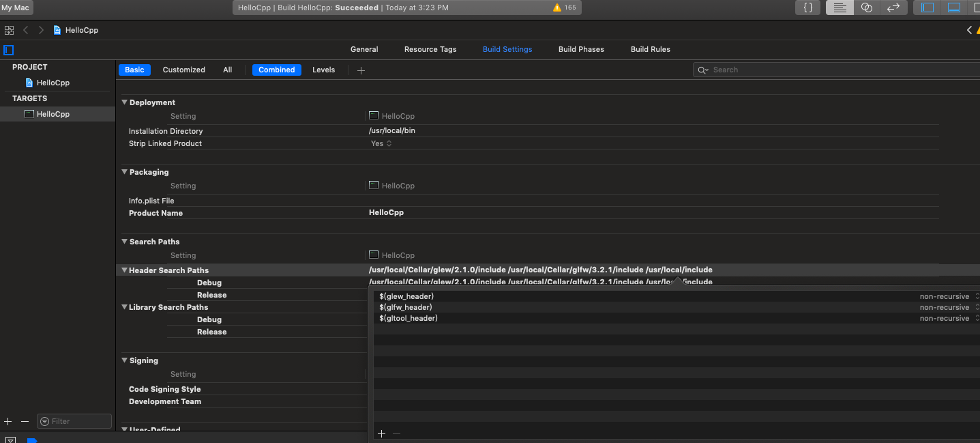The width and height of the screenshot is (980, 443).
Task: Click the /usr/local/bin value
Action: (391, 131)
